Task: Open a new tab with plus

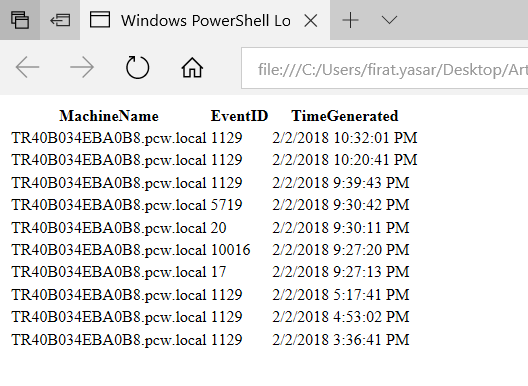Action: pos(351,20)
